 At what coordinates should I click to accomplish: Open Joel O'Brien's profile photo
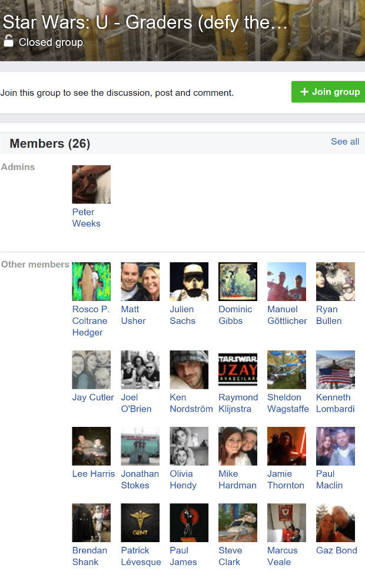pyautogui.click(x=140, y=370)
